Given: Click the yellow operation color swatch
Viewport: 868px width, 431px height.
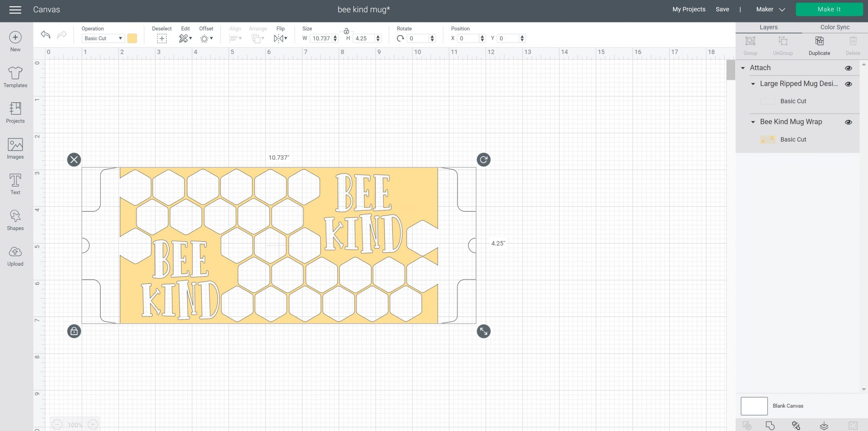Looking at the screenshot, I should pos(132,39).
